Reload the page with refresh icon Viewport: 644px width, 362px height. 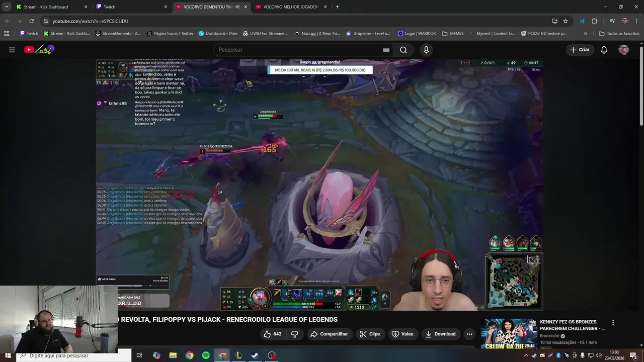pos(31,21)
